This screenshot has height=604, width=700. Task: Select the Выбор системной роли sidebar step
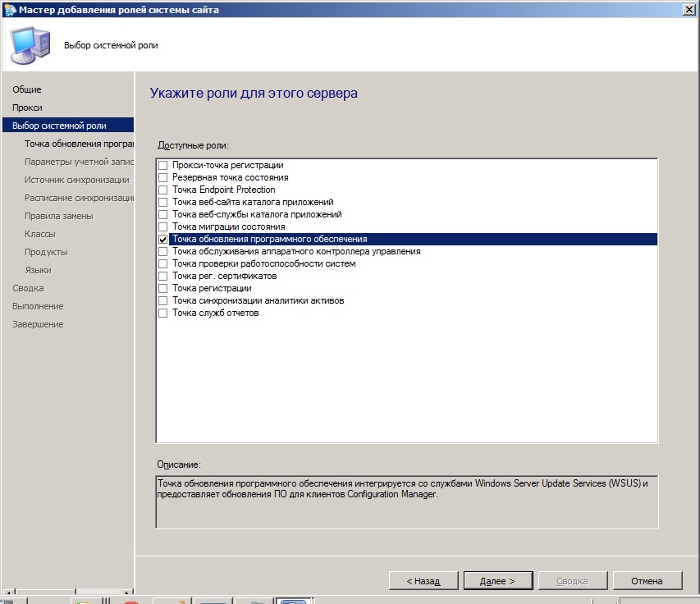tap(68, 125)
